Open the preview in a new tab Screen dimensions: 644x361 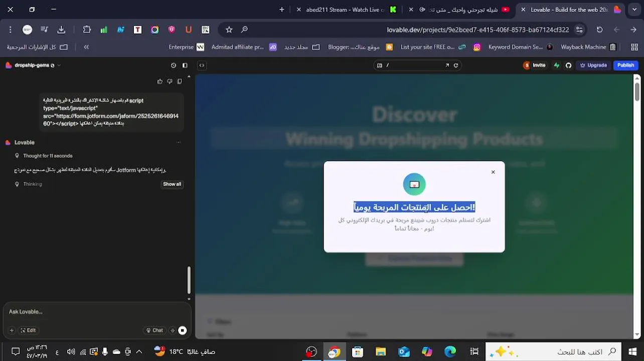pos(447,65)
